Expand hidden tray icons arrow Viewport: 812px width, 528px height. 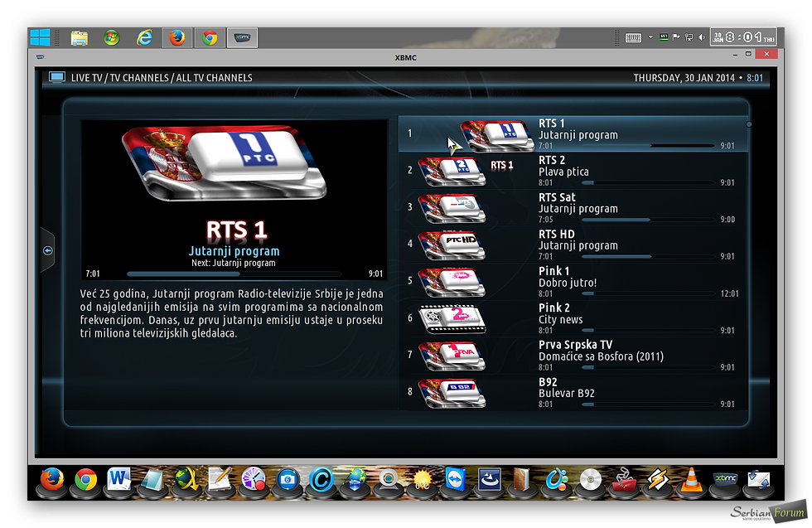click(650, 37)
